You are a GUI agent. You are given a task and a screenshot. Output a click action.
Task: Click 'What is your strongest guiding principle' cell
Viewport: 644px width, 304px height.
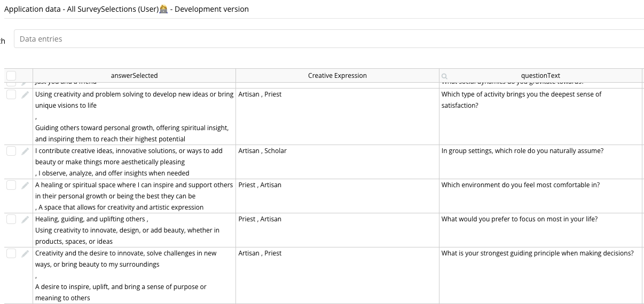pyautogui.click(x=537, y=253)
